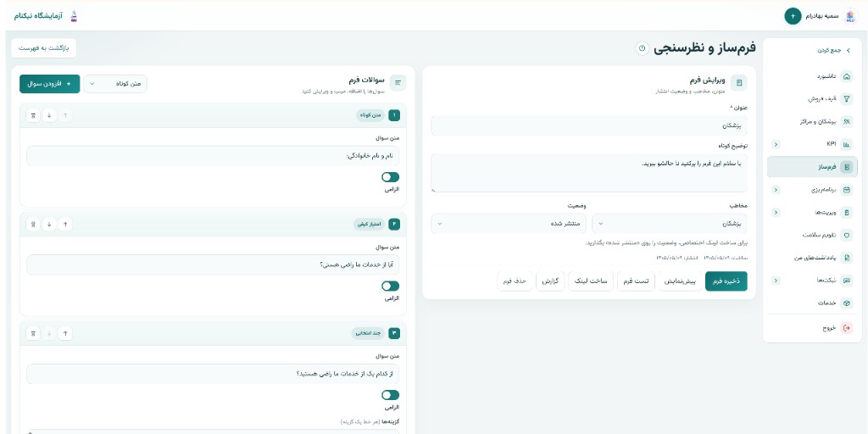Click the KPI chart icon
This screenshot has width=868, height=434.
tap(846, 144)
